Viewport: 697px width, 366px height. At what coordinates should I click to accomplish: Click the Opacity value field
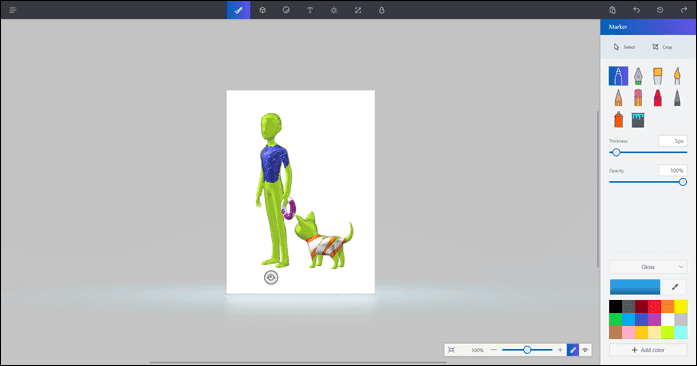click(x=673, y=170)
